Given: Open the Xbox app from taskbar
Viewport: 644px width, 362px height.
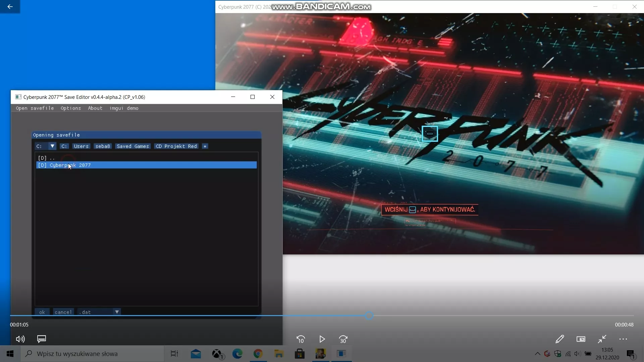Looking at the screenshot, I should (x=217, y=354).
